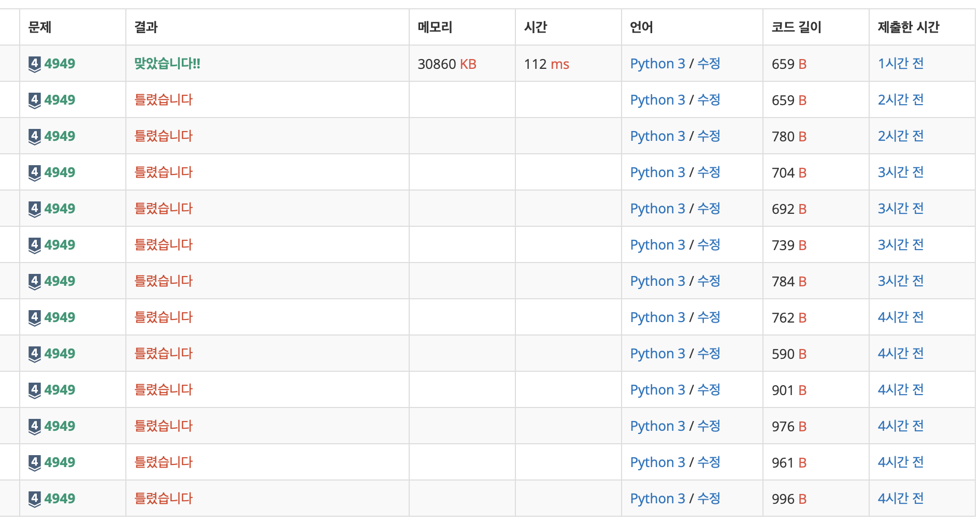Click the tier badge in the 맞았습니다!! row
This screenshot has height=524, width=980.
coord(35,64)
